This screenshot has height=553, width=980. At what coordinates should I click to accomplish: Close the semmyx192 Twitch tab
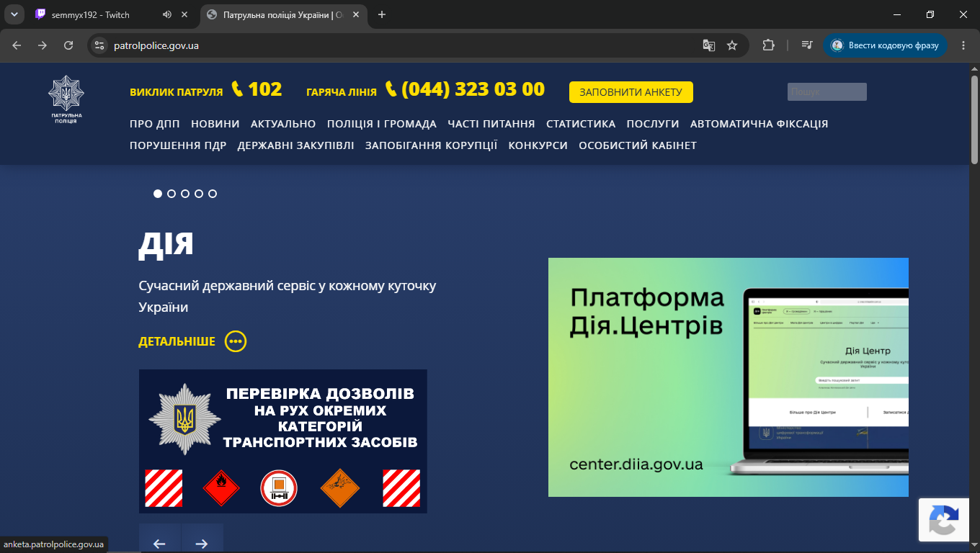coord(184,14)
